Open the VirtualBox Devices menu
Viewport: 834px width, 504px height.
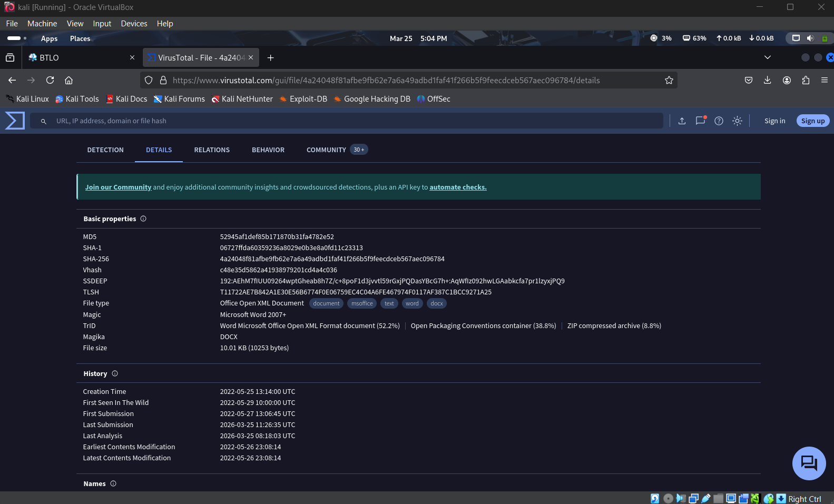[x=134, y=24]
